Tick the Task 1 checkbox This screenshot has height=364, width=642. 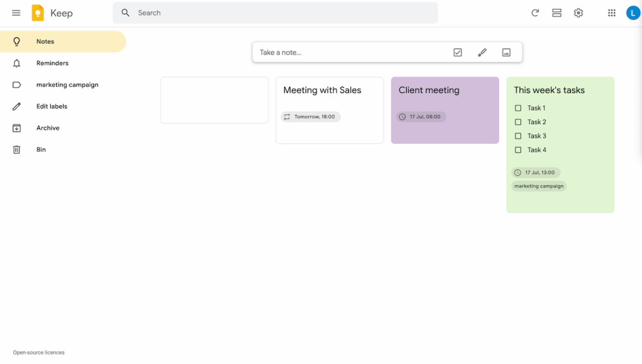(x=518, y=108)
